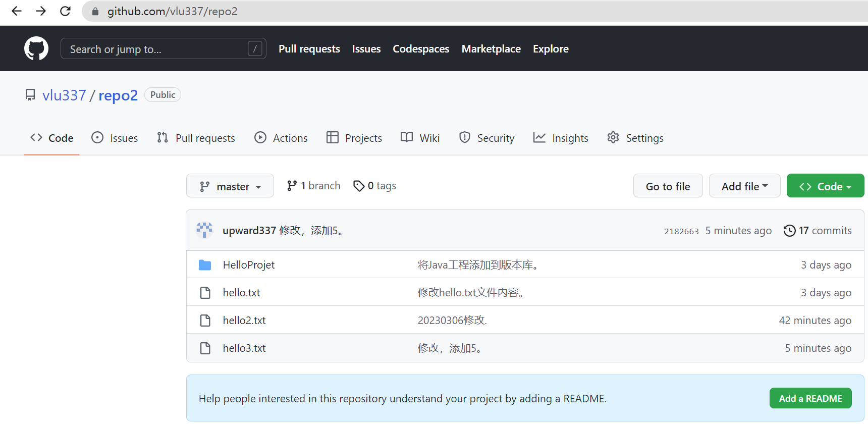Click the GitHub Octocat logo

pyautogui.click(x=36, y=48)
